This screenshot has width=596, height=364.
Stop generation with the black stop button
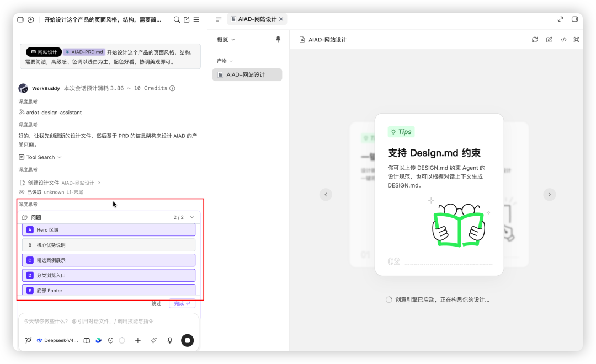tap(188, 340)
